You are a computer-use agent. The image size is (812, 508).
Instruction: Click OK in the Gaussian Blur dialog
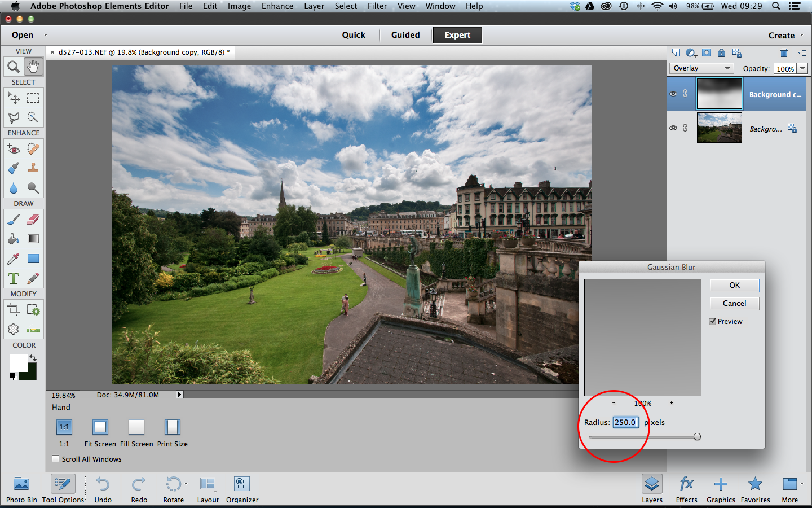(734, 285)
